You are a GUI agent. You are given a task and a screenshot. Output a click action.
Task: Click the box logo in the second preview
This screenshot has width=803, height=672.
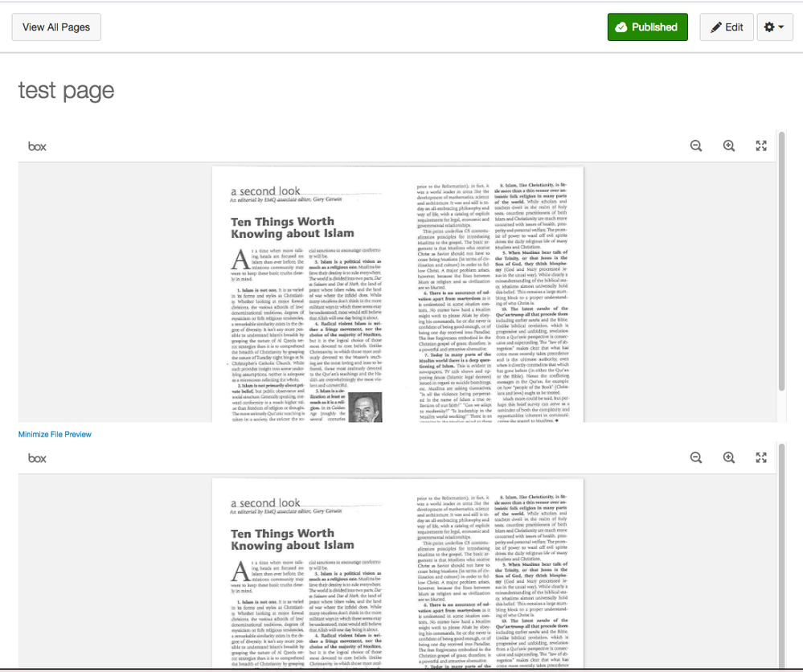[38, 458]
